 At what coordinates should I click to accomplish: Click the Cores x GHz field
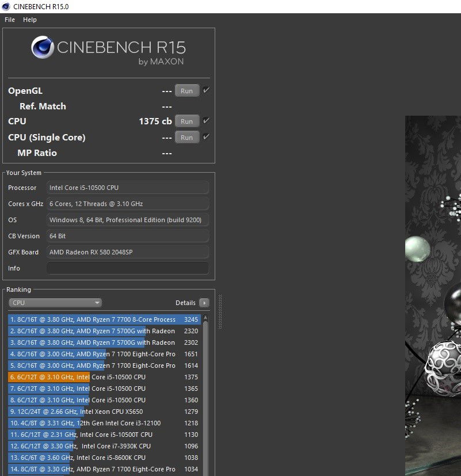click(128, 204)
